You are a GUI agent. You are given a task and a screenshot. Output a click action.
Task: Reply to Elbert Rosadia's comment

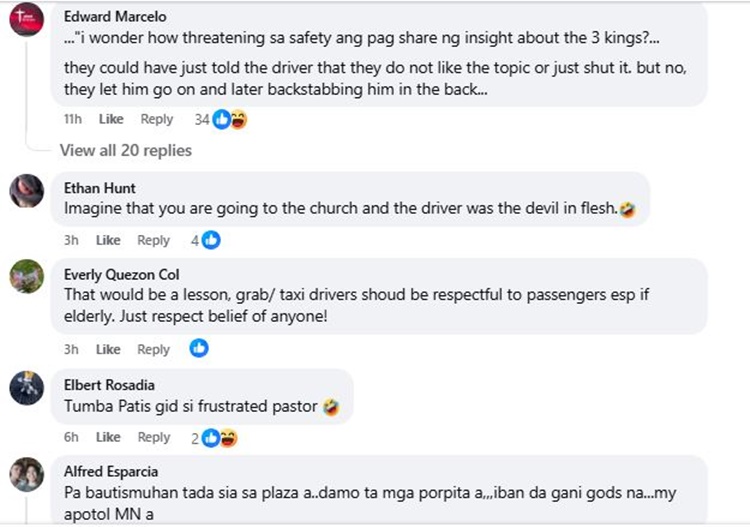tap(153, 437)
